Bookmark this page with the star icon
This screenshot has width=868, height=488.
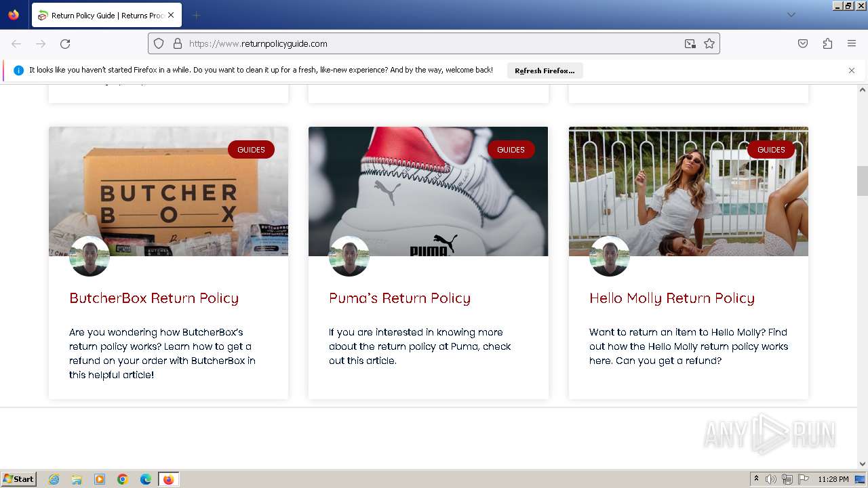point(709,43)
